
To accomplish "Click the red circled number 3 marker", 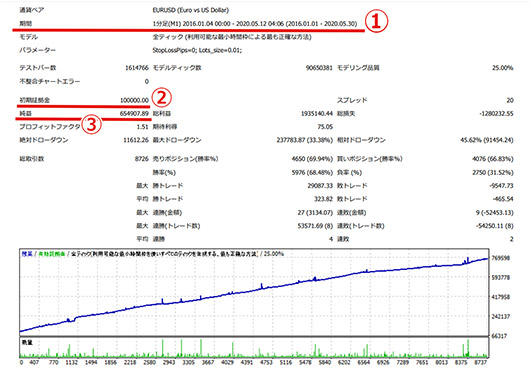I will coord(92,124).
